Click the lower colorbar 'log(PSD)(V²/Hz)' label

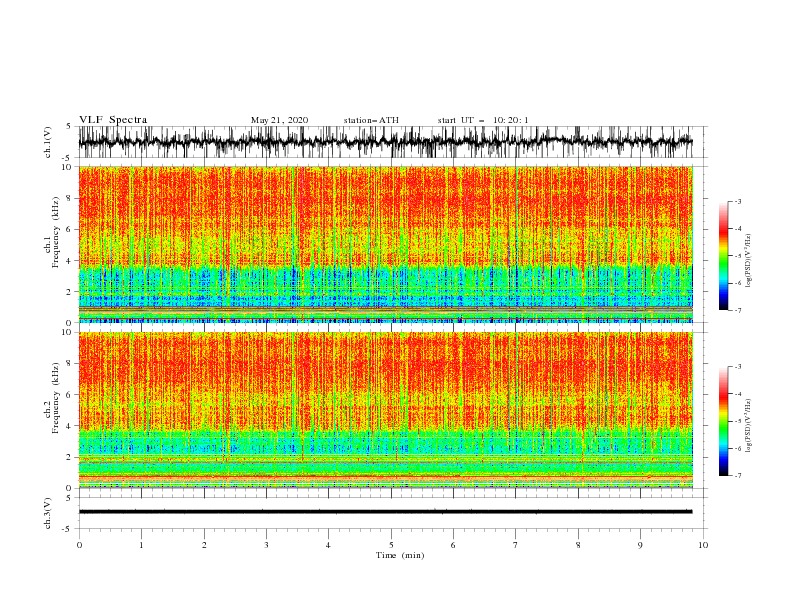tap(749, 426)
